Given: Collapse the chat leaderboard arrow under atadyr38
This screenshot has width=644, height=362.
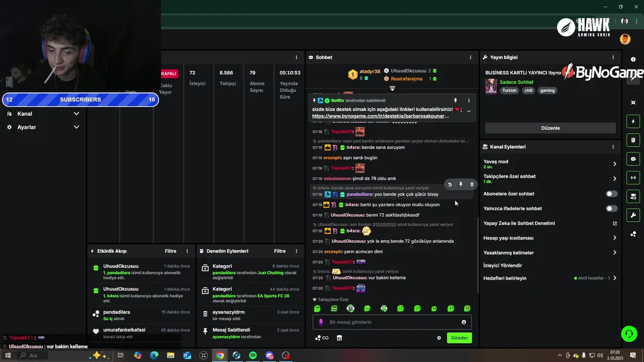Looking at the screenshot, I should click(x=392, y=88).
